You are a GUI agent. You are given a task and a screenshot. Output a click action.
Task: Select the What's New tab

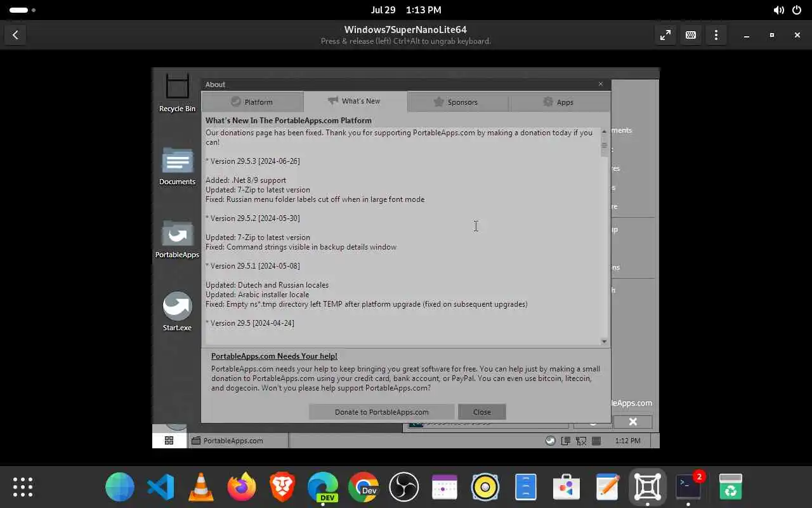click(355, 101)
